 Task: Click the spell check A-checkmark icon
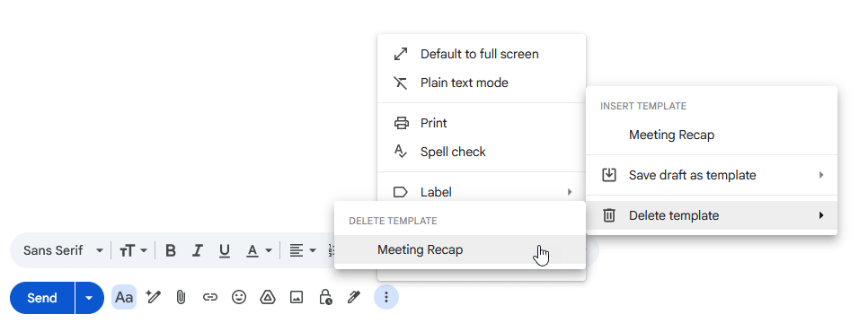[x=400, y=151]
